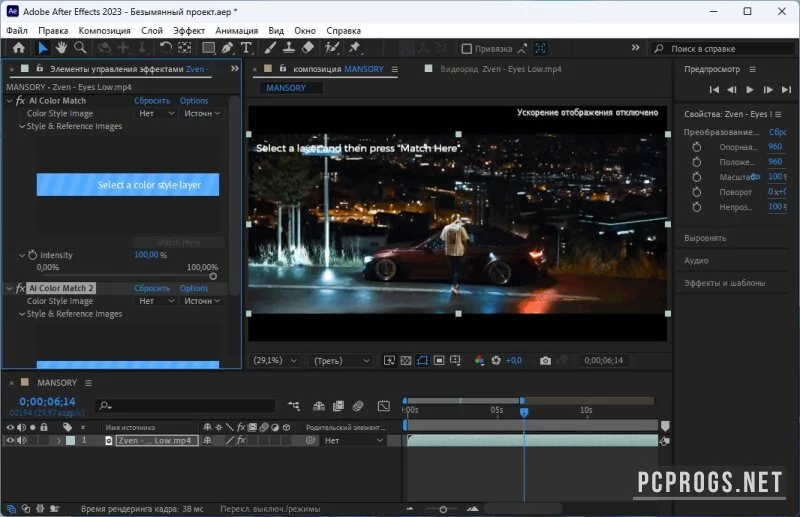Select the Selection arrow tool
Screen dimensions: 800x517
tap(43, 48)
